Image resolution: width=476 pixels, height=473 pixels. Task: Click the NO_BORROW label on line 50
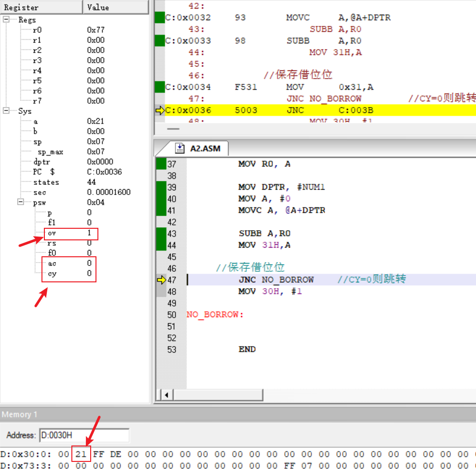[x=215, y=314]
